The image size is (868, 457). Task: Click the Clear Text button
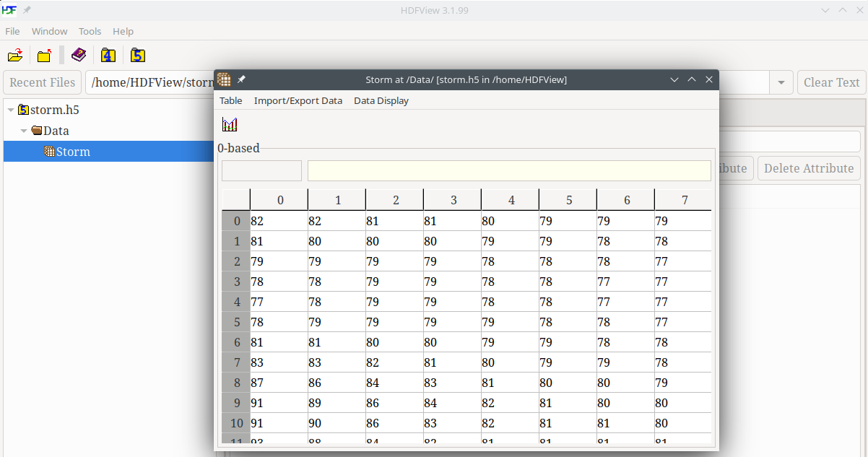pyautogui.click(x=831, y=82)
